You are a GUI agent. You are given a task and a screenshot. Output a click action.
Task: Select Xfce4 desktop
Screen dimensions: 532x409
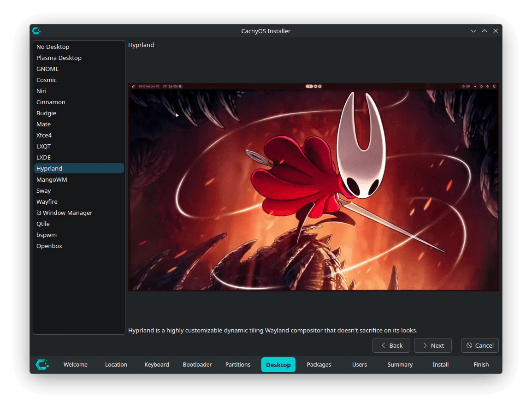click(79, 136)
